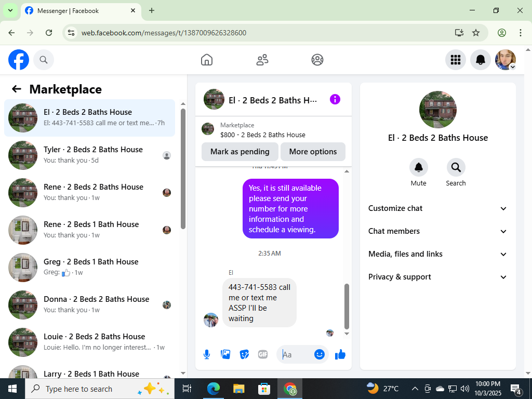Screen dimensions: 532x399
Task: Click More options button
Action: (x=313, y=152)
